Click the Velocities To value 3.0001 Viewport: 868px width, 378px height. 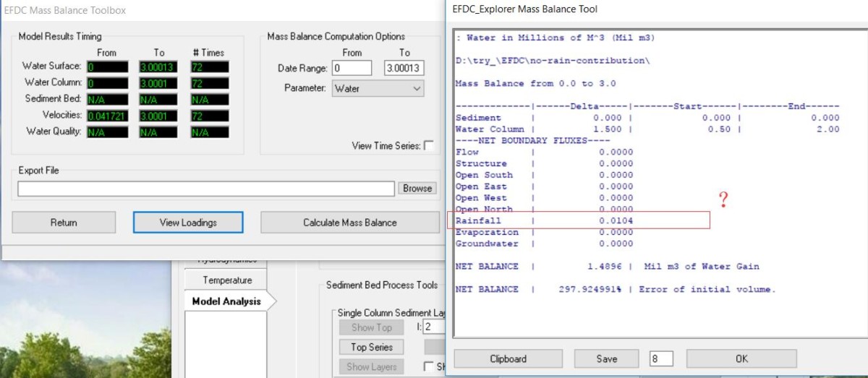[x=158, y=116]
